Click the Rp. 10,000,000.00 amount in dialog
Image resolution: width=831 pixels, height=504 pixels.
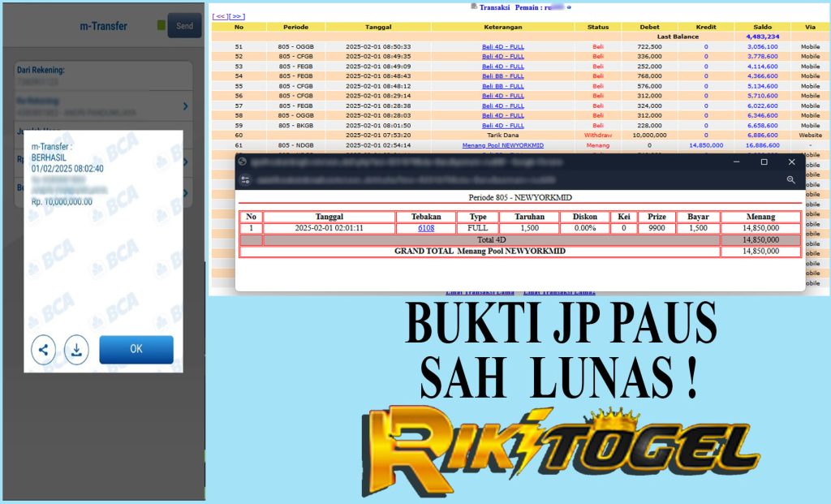(x=62, y=202)
